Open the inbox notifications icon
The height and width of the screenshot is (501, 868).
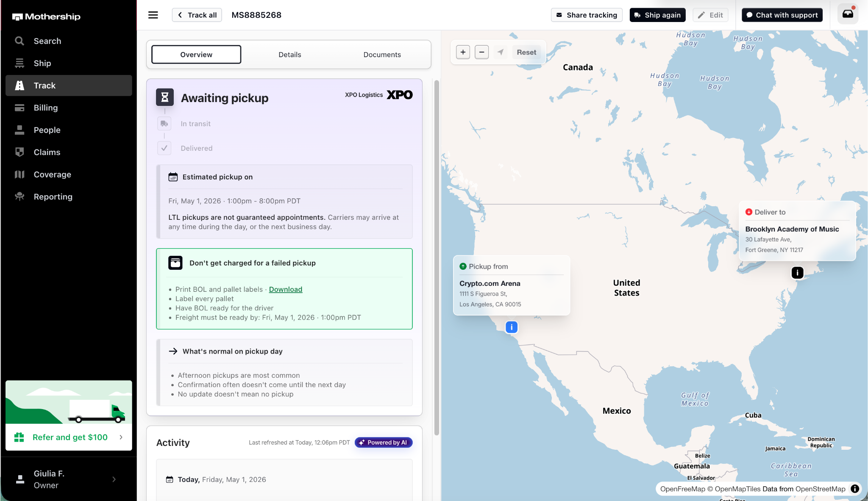coord(848,14)
